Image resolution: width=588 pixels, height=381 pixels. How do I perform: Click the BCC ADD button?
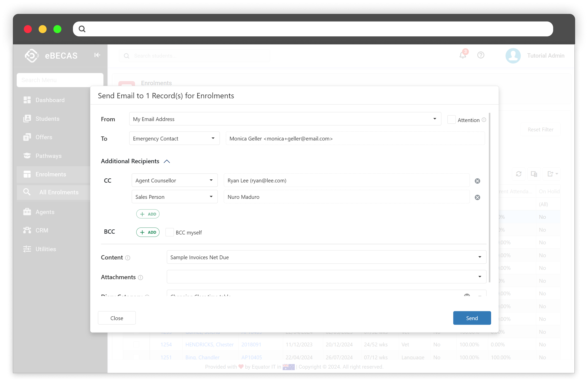[x=148, y=232]
